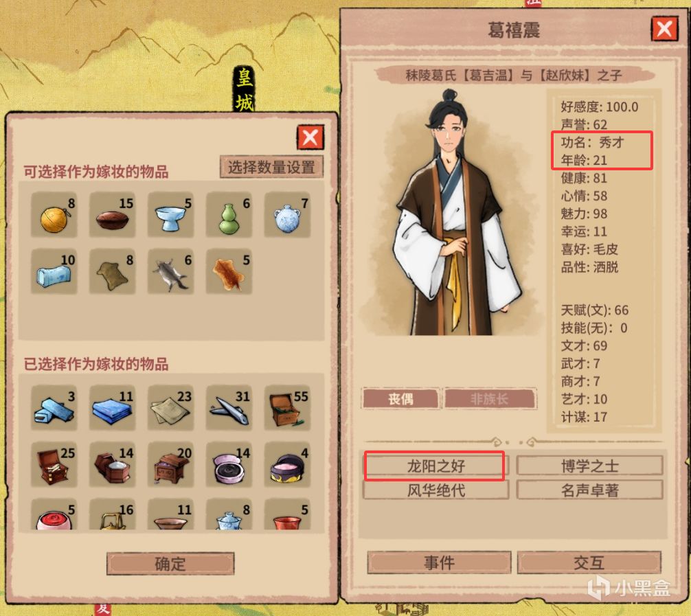The height and width of the screenshot is (616, 691).
Task: Open the 事件 events panel
Action: 439,562
